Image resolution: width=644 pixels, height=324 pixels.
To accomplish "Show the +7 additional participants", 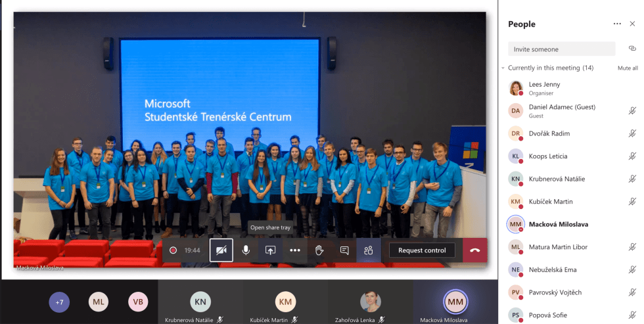I will (x=59, y=302).
